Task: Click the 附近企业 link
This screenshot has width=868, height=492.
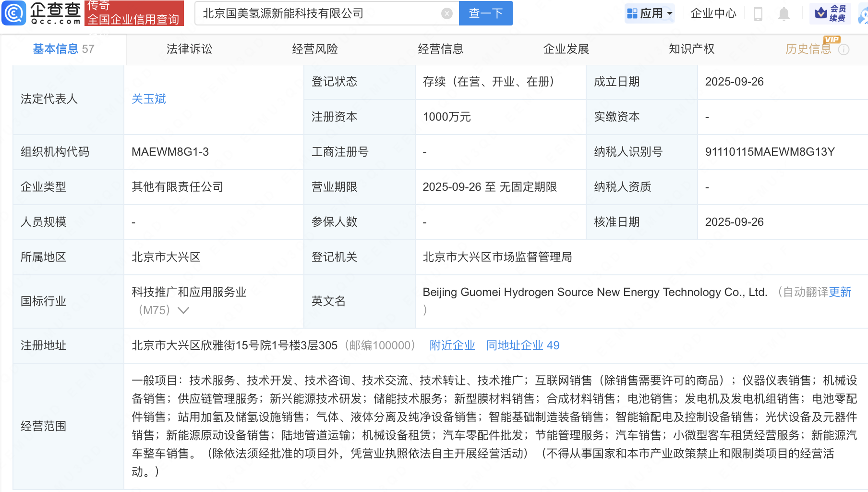Action: 452,345
